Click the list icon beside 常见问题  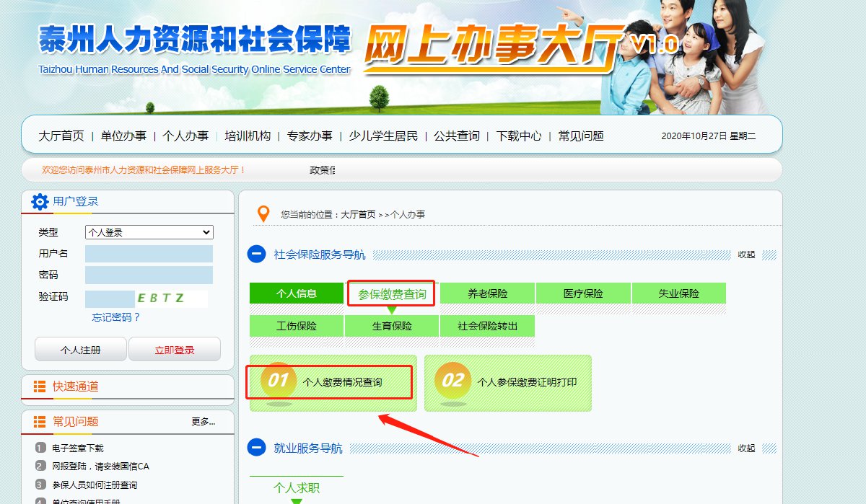[x=40, y=422]
